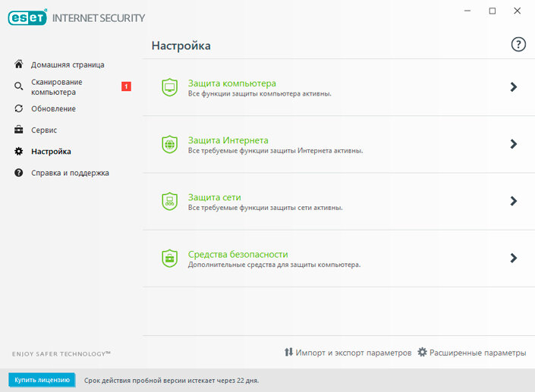The height and width of the screenshot is (392, 535).
Task: Open the Защита сети link
Action: (215, 197)
